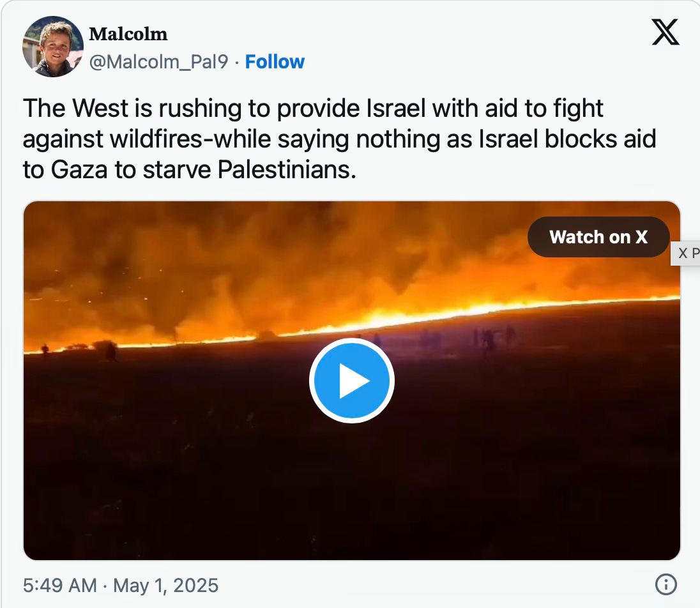Click the Watch on X button
The width and height of the screenshot is (700, 608).
(x=598, y=237)
